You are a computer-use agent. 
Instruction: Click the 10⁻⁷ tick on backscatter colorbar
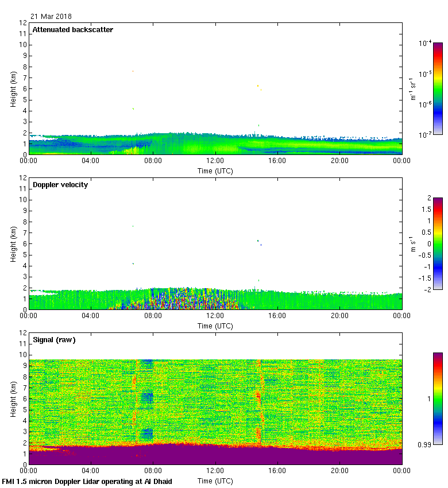tap(425, 135)
